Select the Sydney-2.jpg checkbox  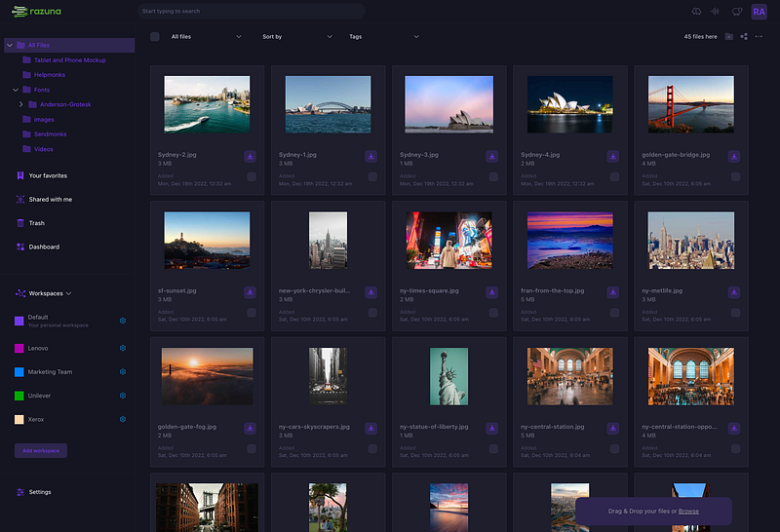tap(252, 177)
